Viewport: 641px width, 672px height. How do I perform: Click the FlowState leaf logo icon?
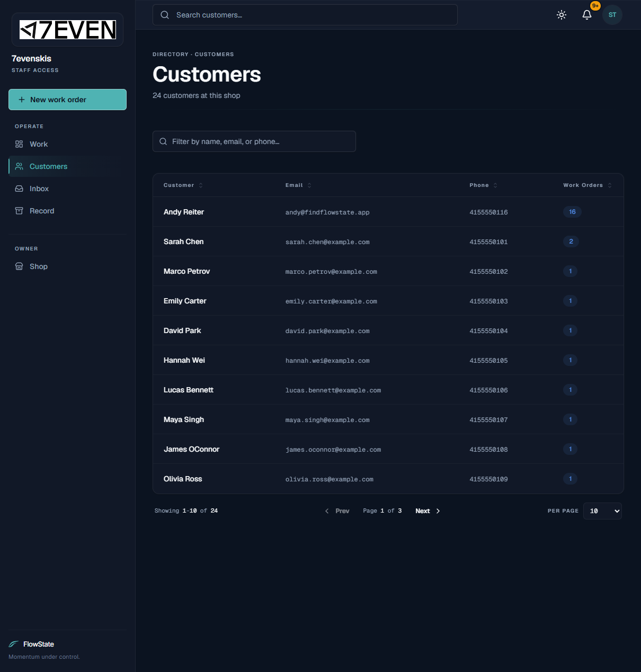point(14,644)
